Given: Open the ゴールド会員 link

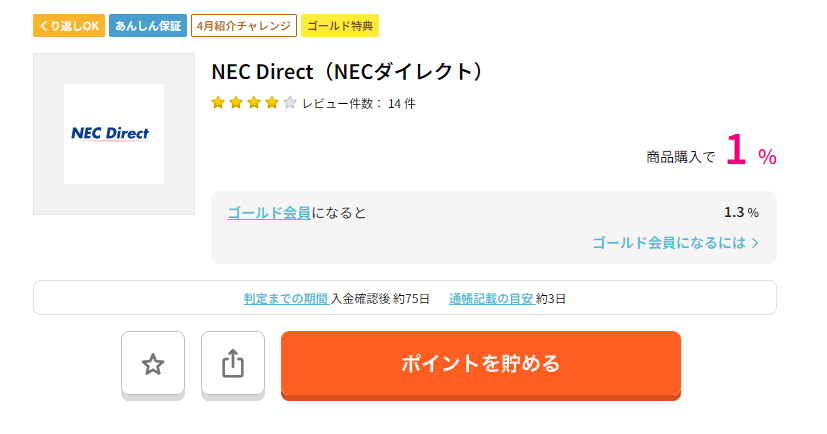Looking at the screenshot, I should [268, 213].
